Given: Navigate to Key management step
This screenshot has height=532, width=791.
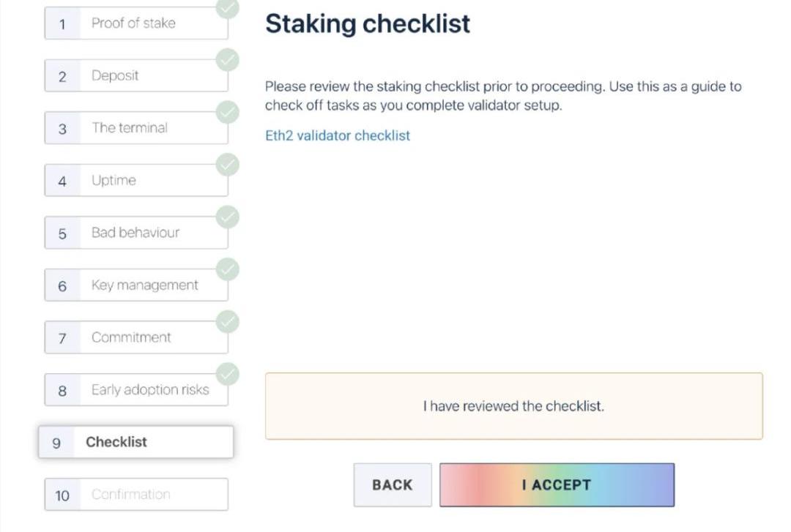Looking at the screenshot, I should coord(135,285).
